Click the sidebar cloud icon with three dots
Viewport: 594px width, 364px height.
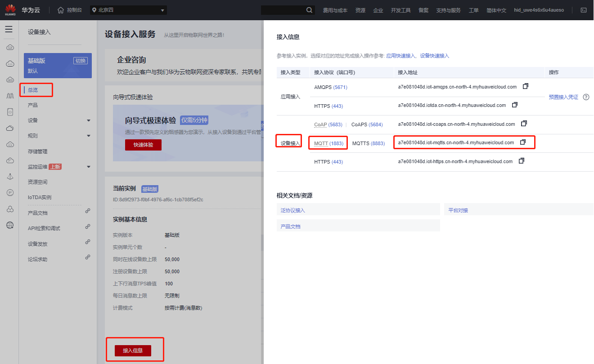[x=9, y=64]
